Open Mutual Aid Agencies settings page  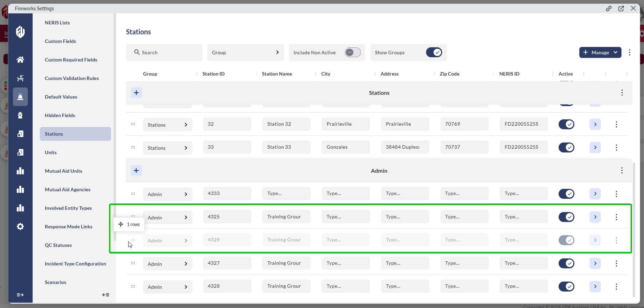(x=68, y=190)
